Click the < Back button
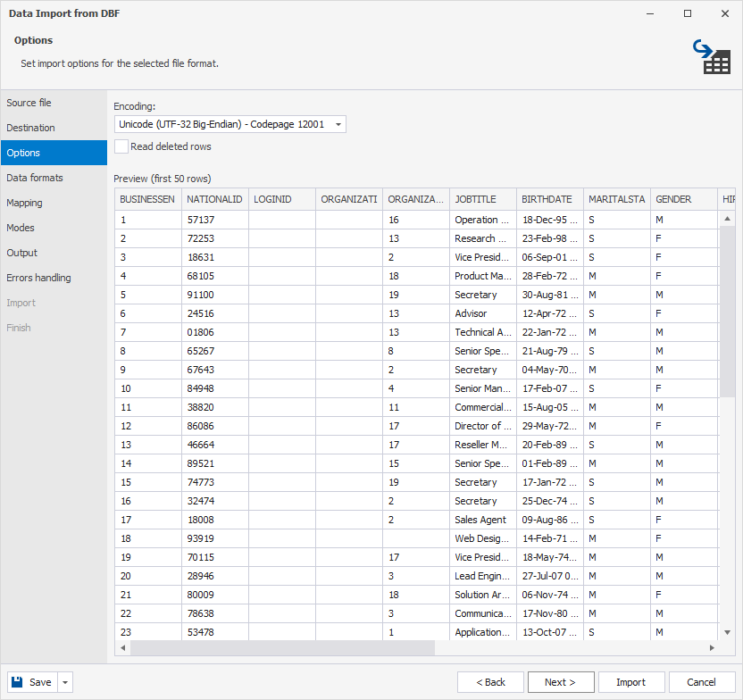Image resolution: width=743 pixels, height=700 pixels. click(x=490, y=682)
